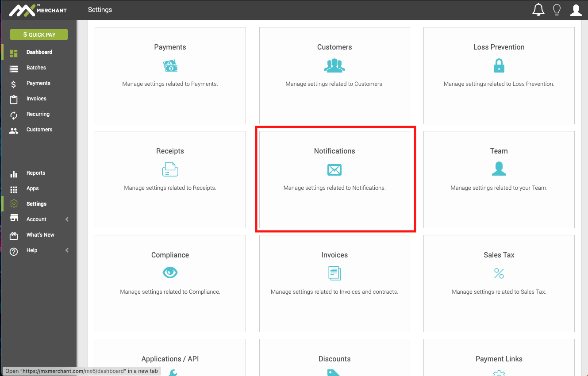This screenshot has height=376, width=588.
Task: Open the Sales Tax settings tile
Action: point(499,283)
